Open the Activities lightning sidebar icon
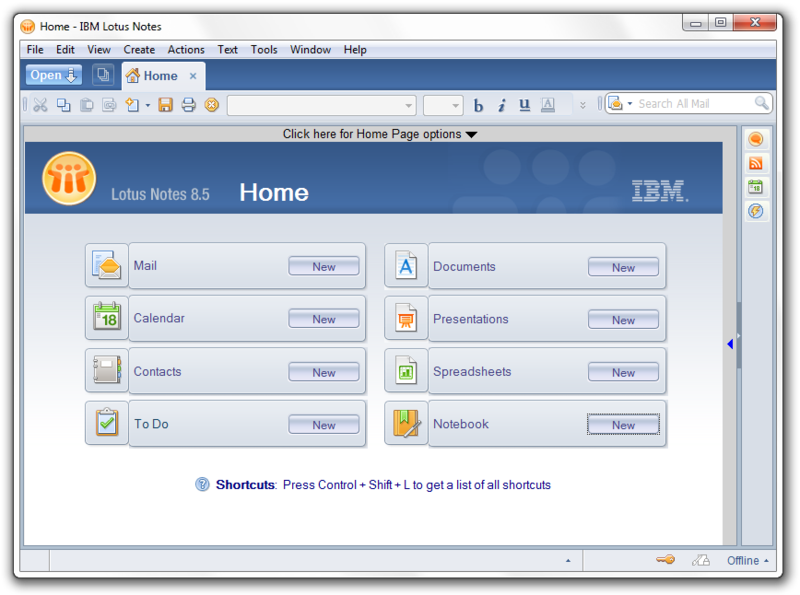The height and width of the screenshot is (595, 800). [756, 211]
